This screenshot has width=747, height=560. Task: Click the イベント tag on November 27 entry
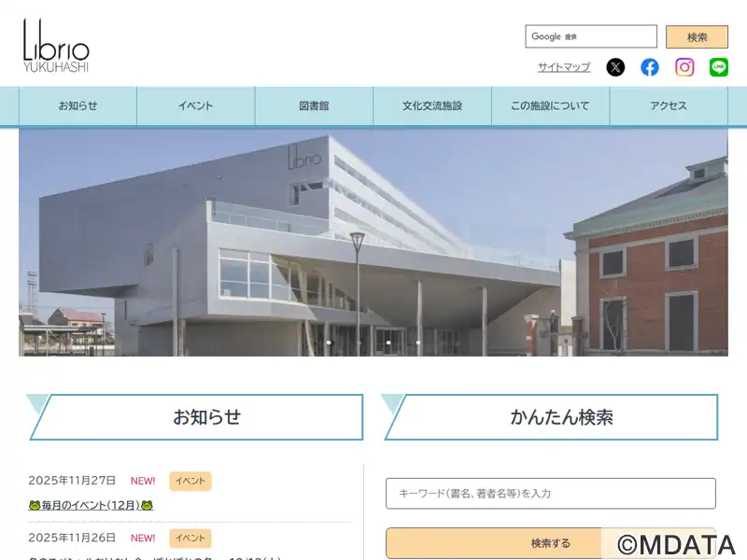190,481
